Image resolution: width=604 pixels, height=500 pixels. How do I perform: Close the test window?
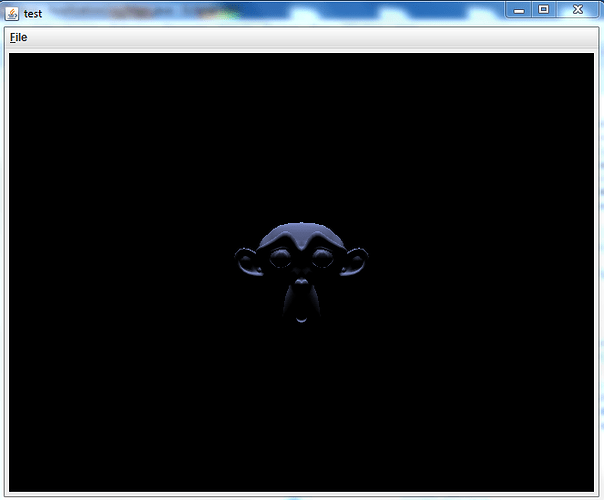(578, 10)
